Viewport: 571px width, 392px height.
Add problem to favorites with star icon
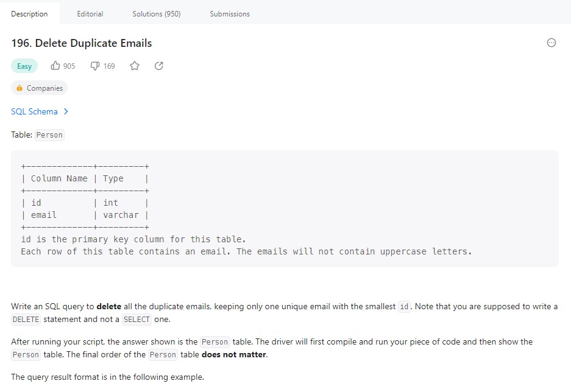[x=135, y=66]
